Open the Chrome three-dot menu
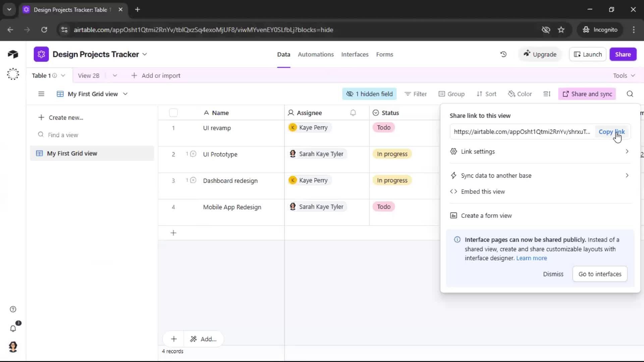The height and width of the screenshot is (362, 644). coord(634,30)
